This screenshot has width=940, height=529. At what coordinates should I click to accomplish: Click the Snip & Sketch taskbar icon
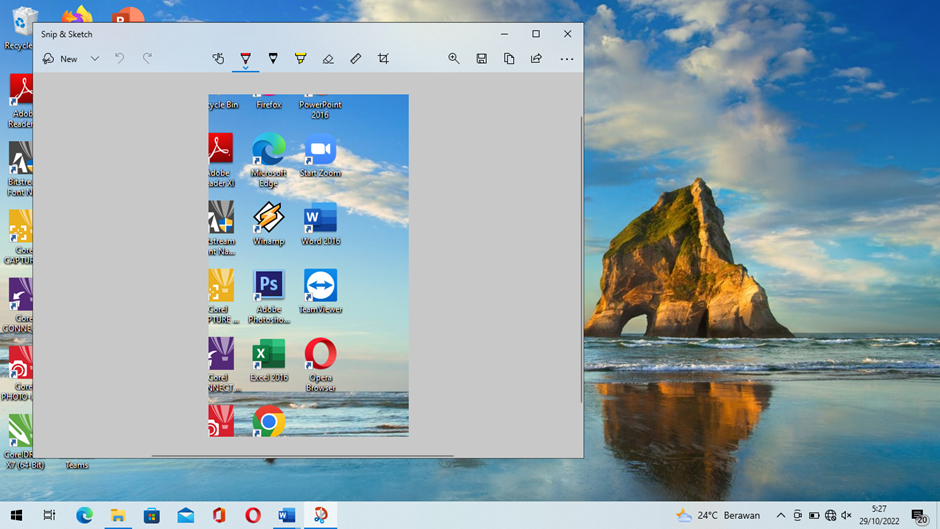coord(321,515)
